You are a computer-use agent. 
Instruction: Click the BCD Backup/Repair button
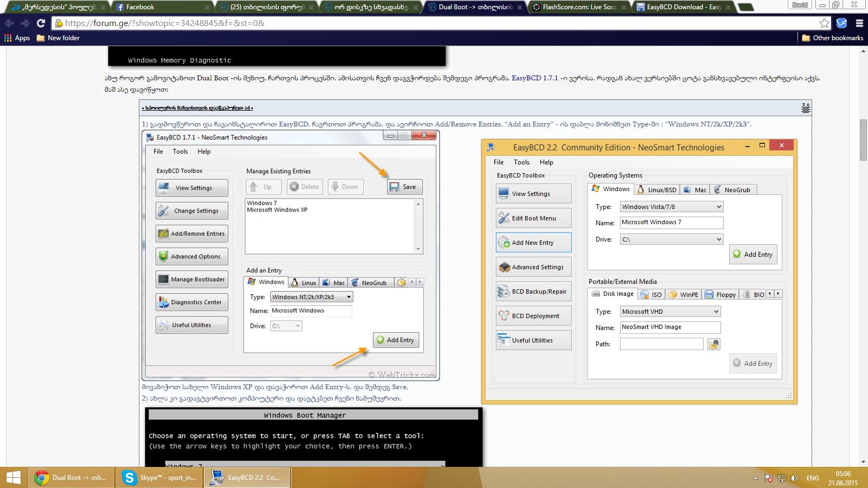point(533,291)
